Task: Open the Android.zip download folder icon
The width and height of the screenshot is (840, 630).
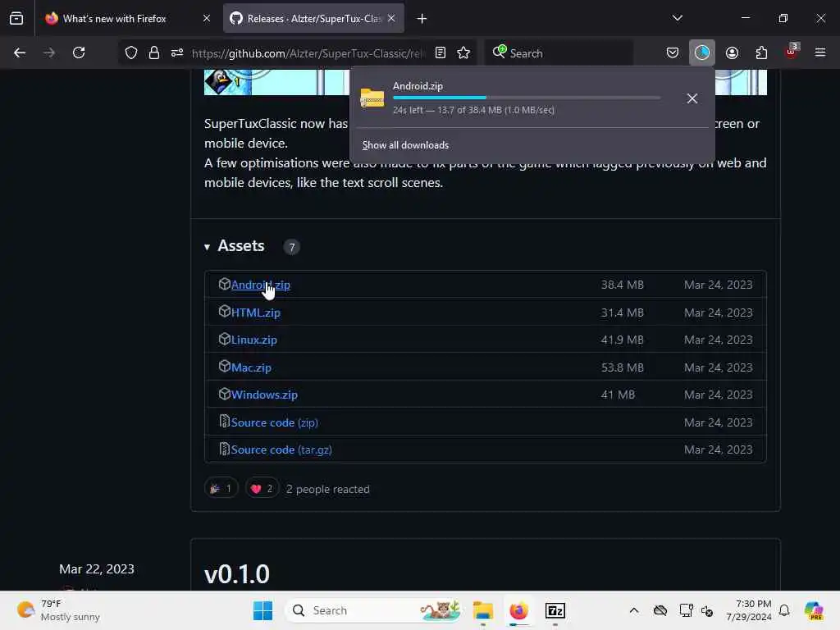Action: pos(372,98)
